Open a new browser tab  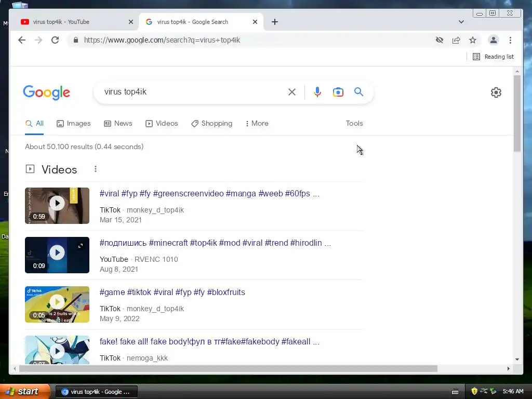click(275, 22)
